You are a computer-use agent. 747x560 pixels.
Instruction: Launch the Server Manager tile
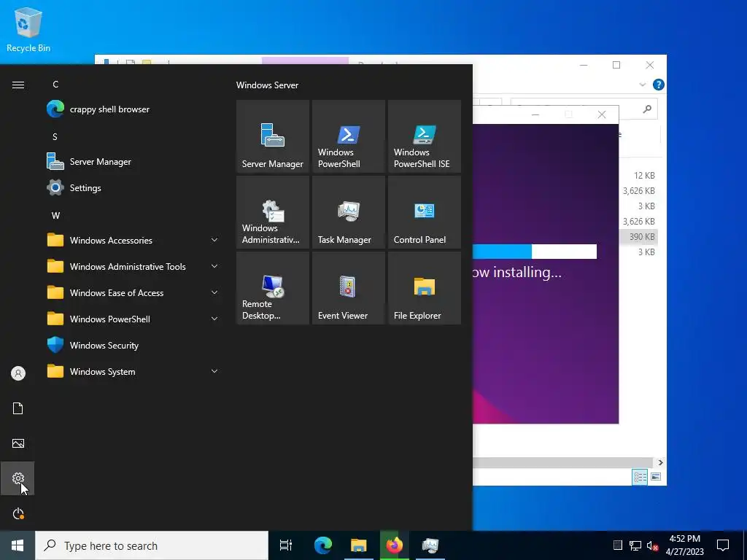click(x=273, y=136)
